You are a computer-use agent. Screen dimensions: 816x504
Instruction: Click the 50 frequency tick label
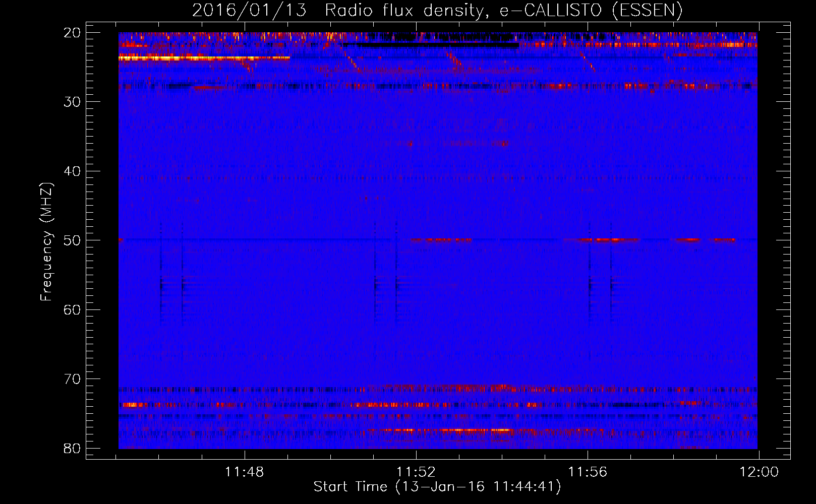point(73,240)
